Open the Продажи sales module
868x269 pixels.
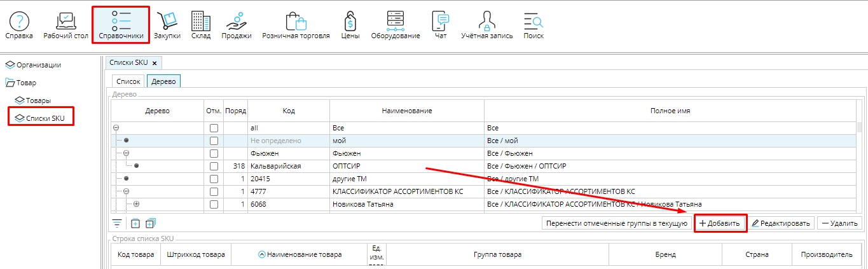click(x=237, y=25)
